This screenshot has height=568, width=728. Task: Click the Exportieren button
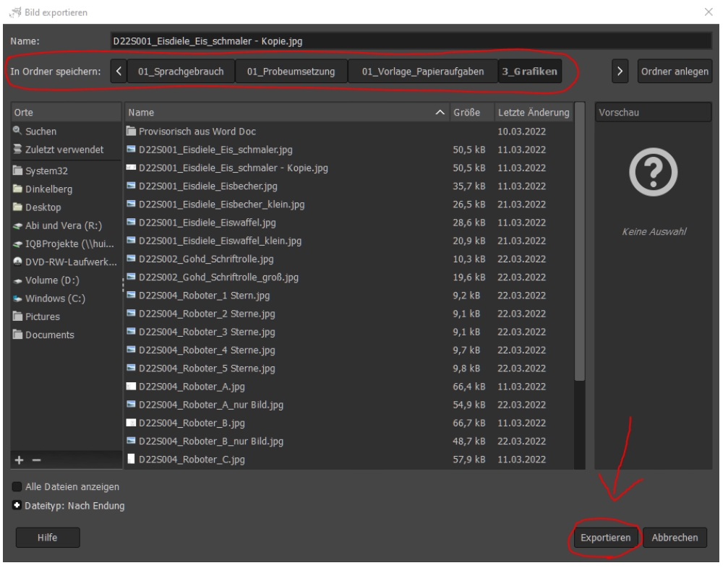click(x=605, y=538)
